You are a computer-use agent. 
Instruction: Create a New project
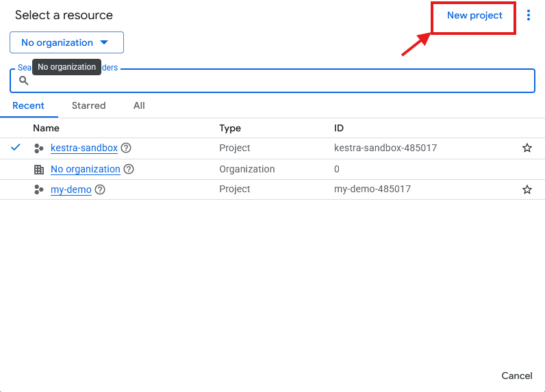pyautogui.click(x=474, y=16)
